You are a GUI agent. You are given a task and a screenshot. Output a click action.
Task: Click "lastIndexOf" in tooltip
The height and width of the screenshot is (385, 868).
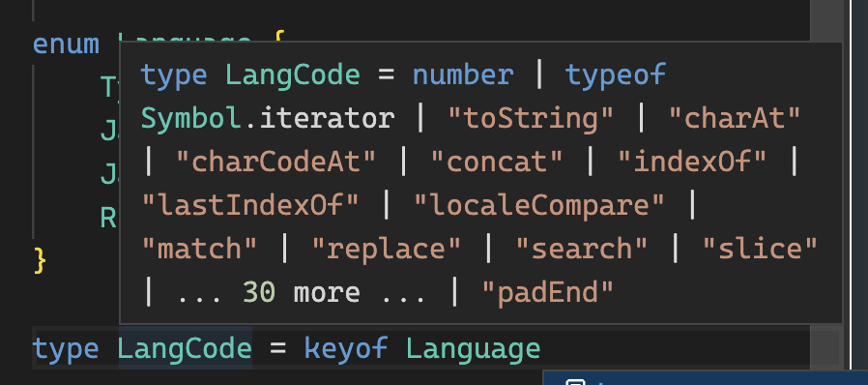[x=250, y=206]
